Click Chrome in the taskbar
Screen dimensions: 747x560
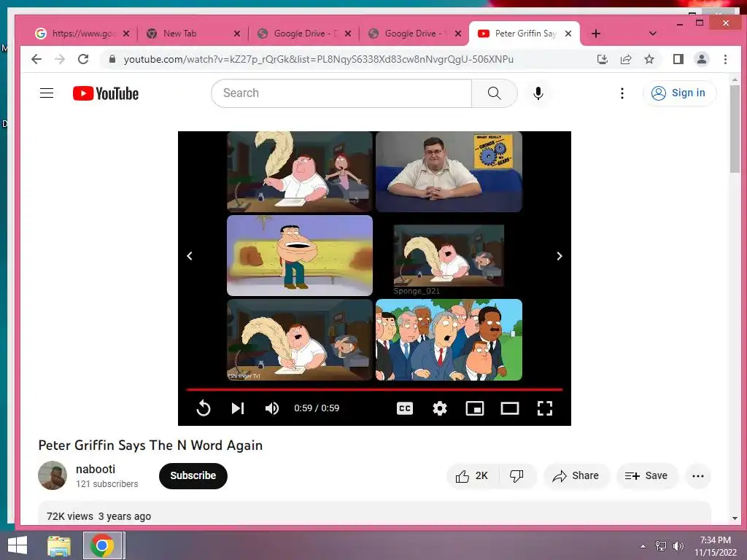tap(102, 545)
